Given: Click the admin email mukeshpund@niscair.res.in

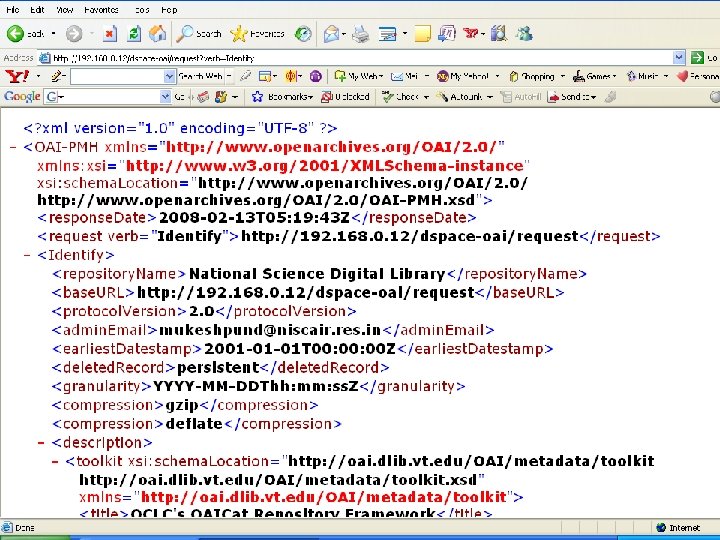Looking at the screenshot, I should coord(270,330).
